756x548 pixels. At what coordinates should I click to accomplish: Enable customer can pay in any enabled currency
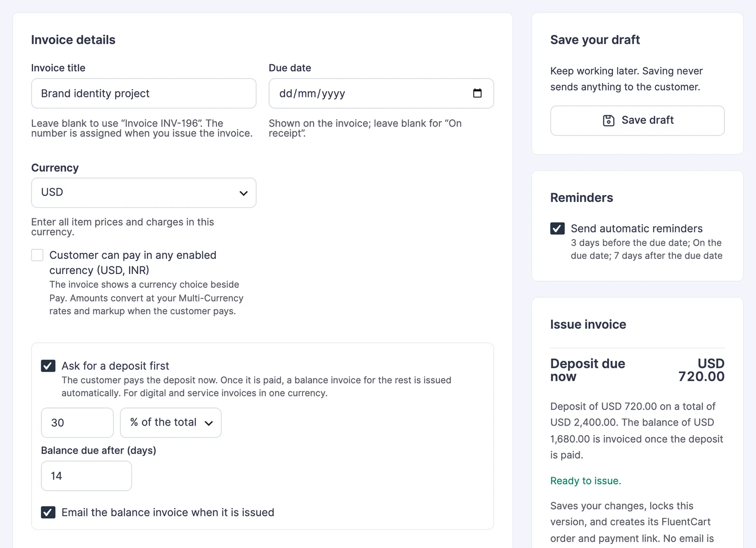coord(37,255)
